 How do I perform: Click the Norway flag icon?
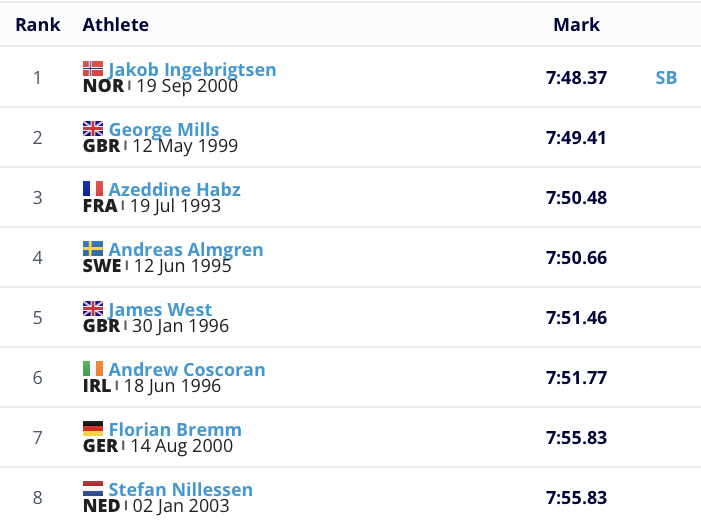[93, 69]
